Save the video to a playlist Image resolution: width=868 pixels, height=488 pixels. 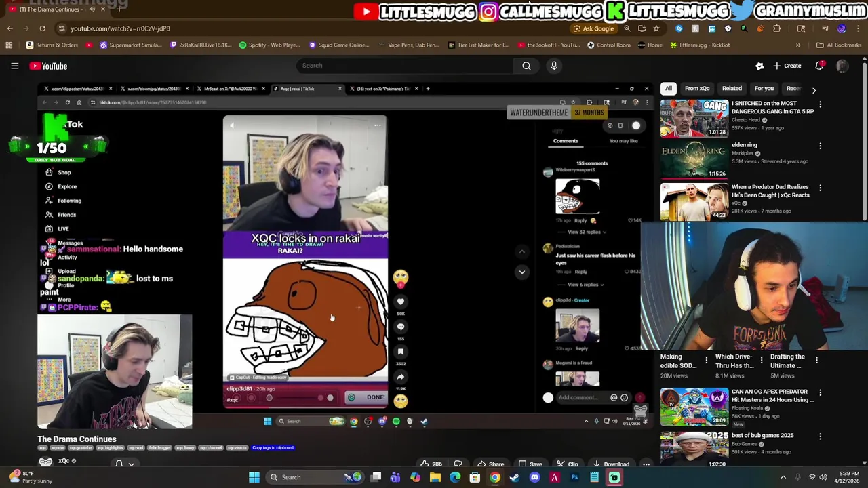(530, 464)
